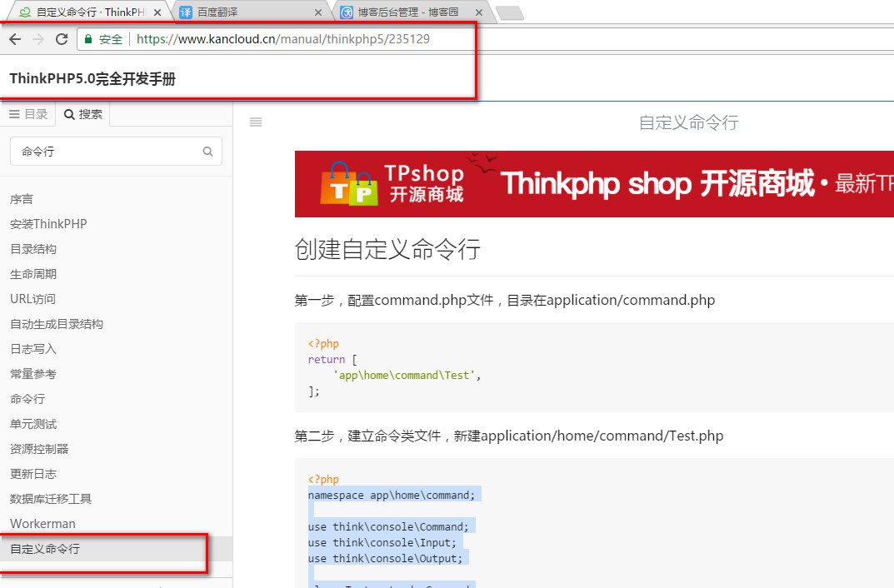
Task: Click the search magnifier in sidebar box
Action: [207, 152]
